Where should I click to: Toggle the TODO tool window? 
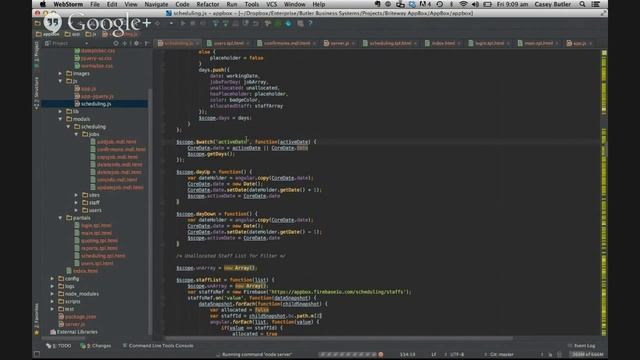point(59,346)
